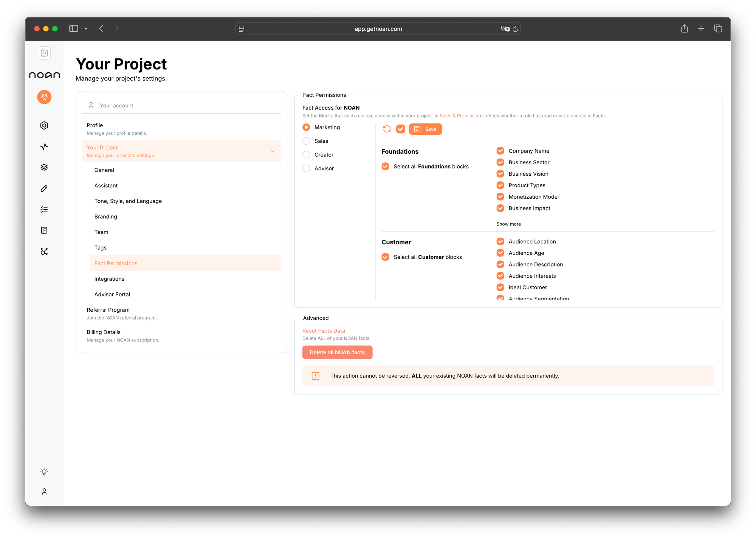Open the activity pulse icon
This screenshot has height=539, width=756.
tap(44, 147)
